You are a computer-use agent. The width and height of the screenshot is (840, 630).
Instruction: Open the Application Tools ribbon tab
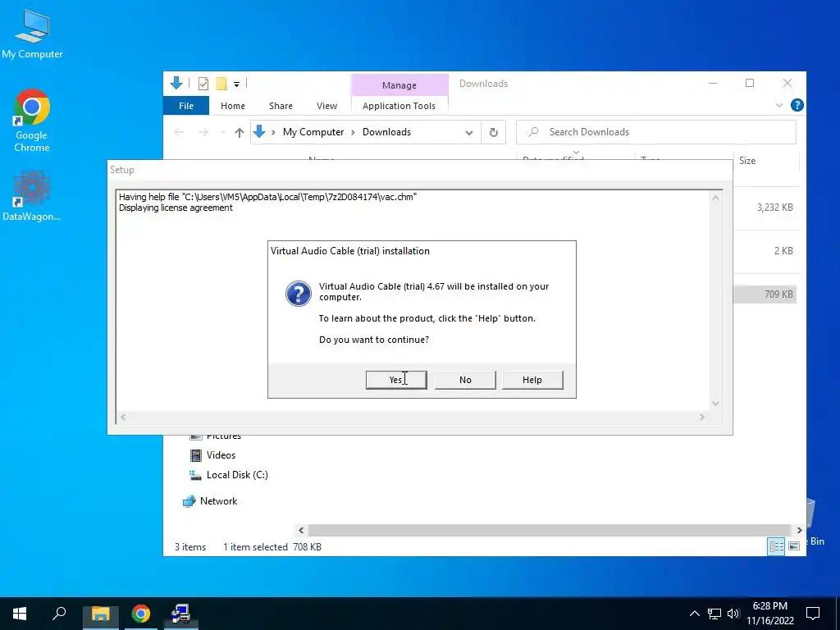point(399,106)
